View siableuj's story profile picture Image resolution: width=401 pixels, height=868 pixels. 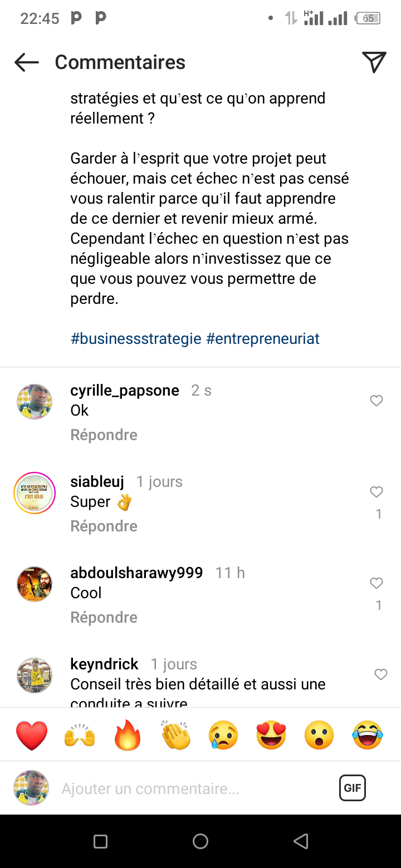point(35,492)
